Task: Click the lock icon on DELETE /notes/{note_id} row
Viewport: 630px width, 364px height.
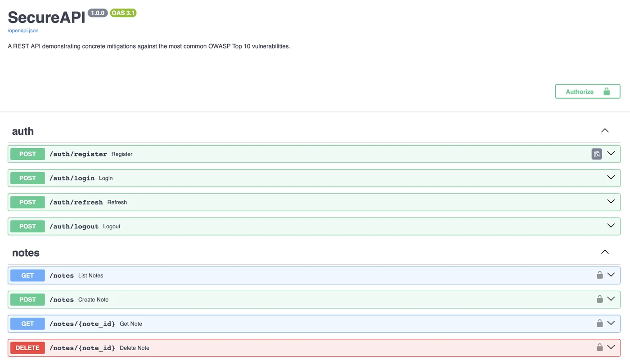Action: 599,347
